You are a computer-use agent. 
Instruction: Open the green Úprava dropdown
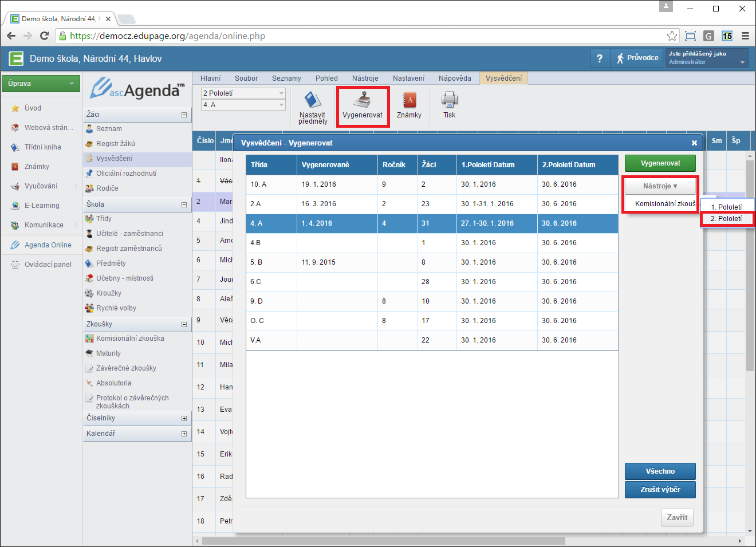[41, 84]
